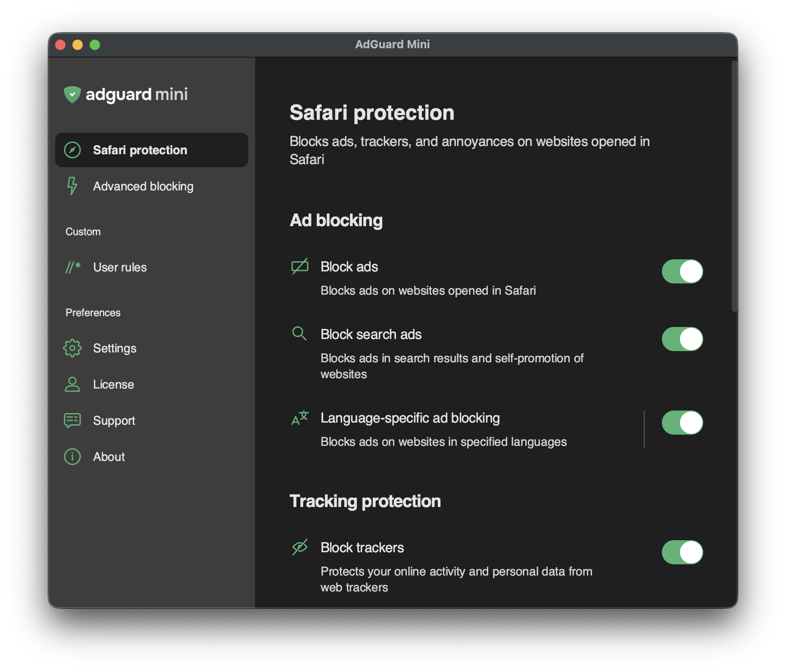This screenshot has height=672, width=786.
Task: Click the green fullscreen window button
Action: click(x=95, y=45)
